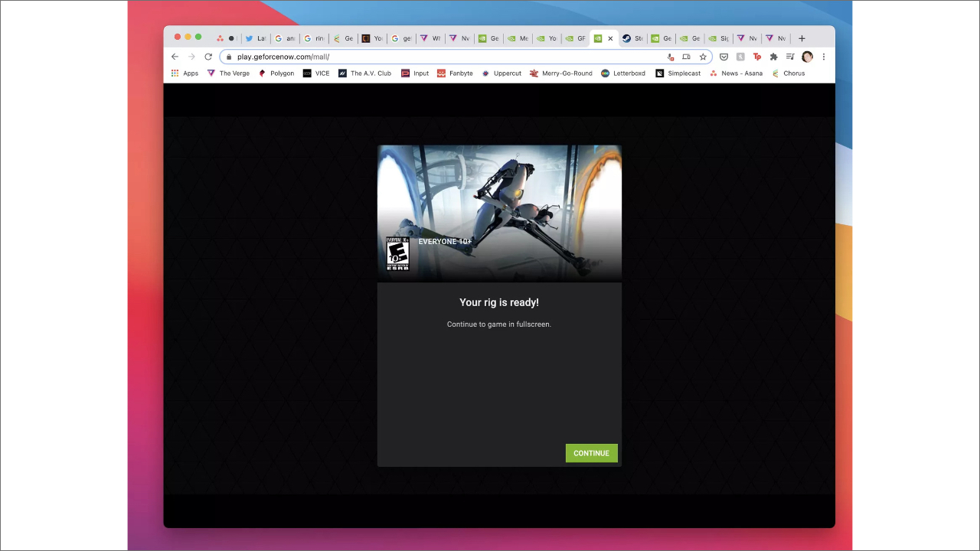The image size is (980, 551).
Task: Click the ESRB Everyone 10+ rating badge
Action: point(397,254)
